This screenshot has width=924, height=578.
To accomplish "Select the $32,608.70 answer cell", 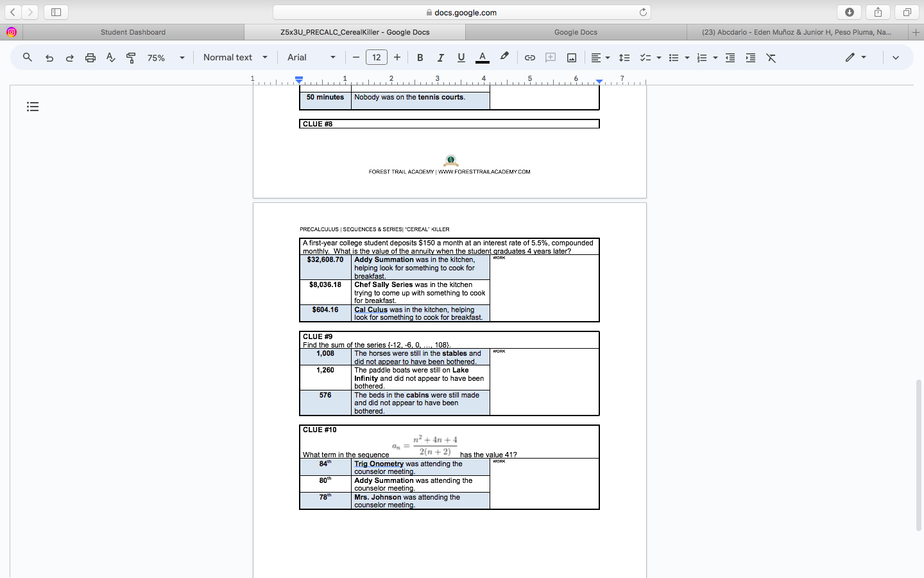I will point(325,267).
